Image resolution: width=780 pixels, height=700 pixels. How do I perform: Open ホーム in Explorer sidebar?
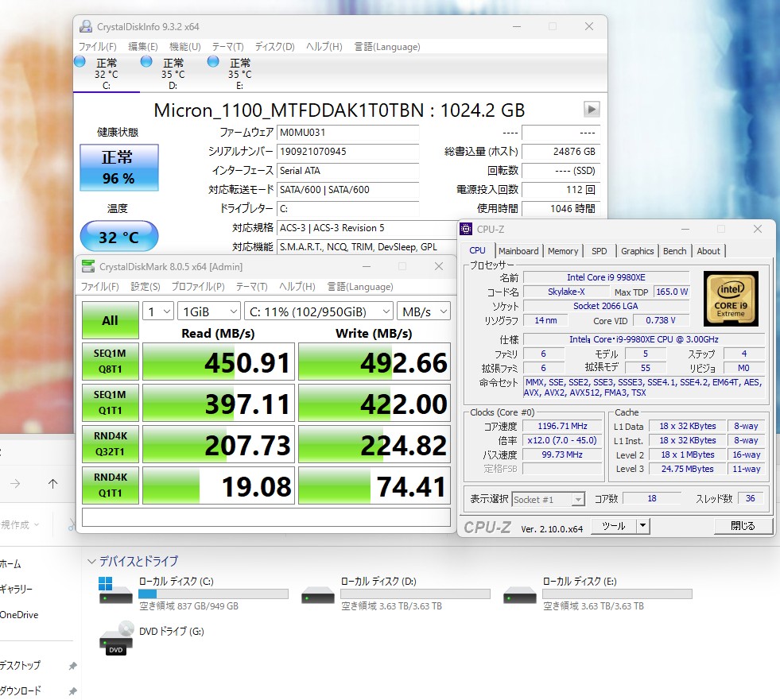pyautogui.click(x=10, y=564)
